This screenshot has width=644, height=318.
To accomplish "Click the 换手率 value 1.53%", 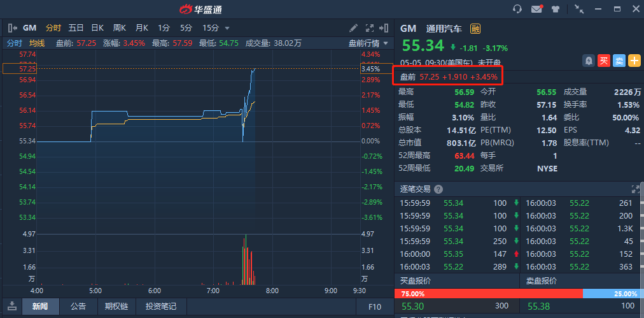I will tap(628, 105).
